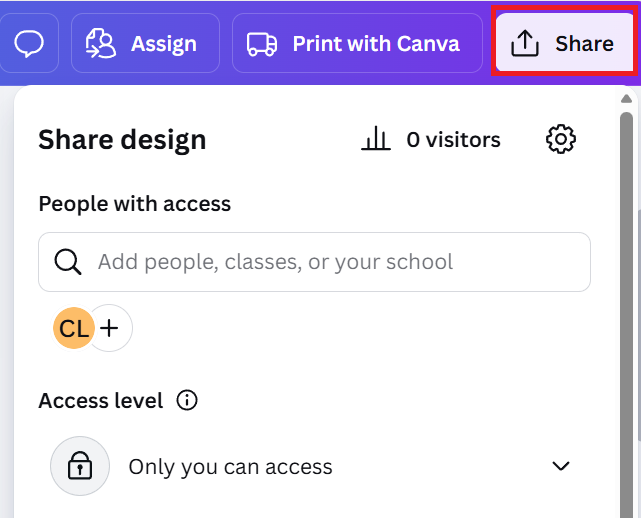Click the share panel vertical scrollbar
This screenshot has height=518, width=641.
[627, 300]
